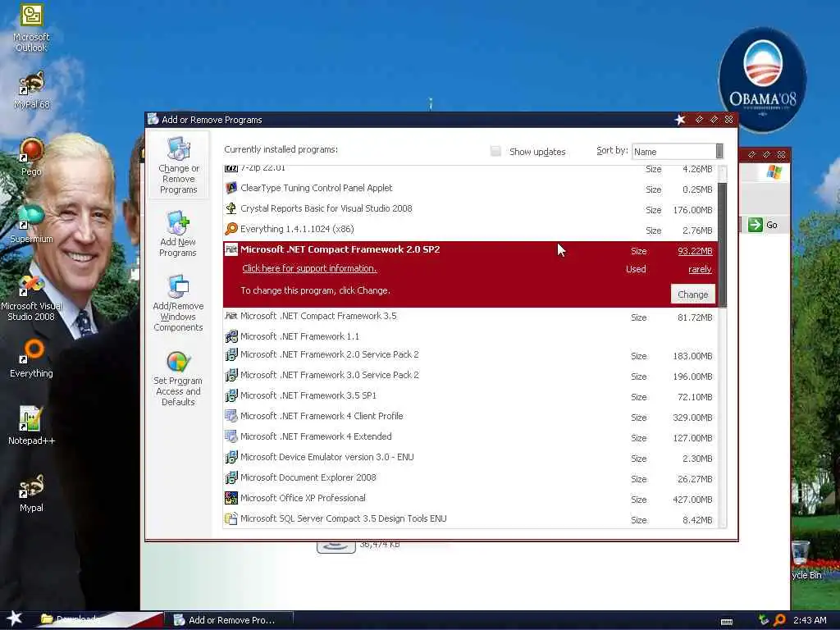The image size is (840, 630).
Task: Select Microsoft .NET Framework 4 Extended entry
Action: pos(470,436)
